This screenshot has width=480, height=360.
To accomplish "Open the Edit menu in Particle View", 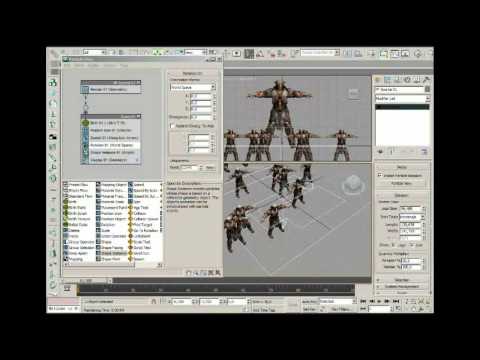I will coord(67,66).
